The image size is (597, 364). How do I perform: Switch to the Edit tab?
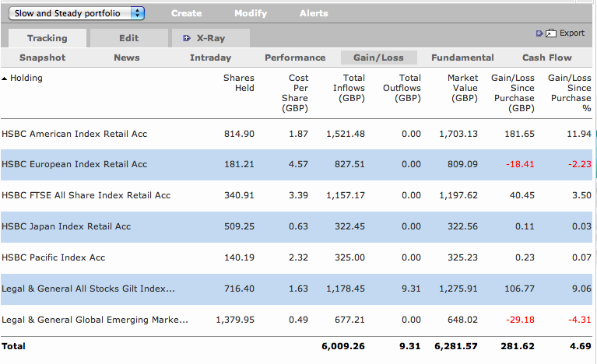pos(129,38)
